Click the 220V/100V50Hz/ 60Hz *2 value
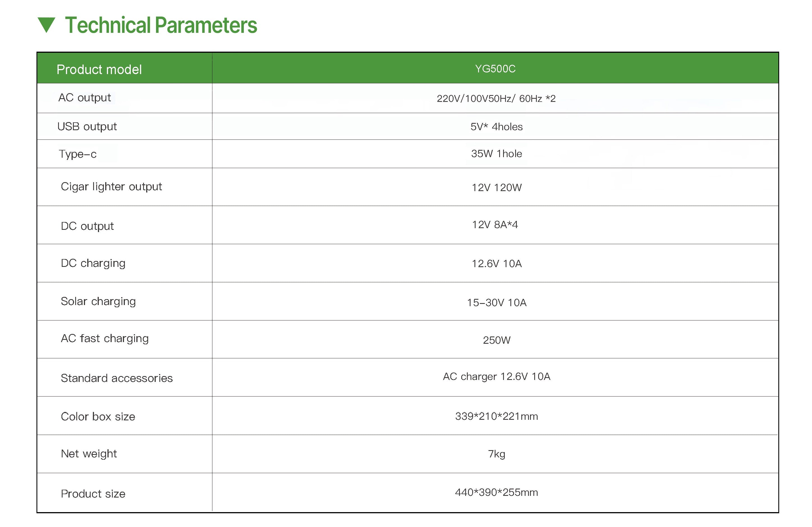812x527 pixels. [x=496, y=99]
